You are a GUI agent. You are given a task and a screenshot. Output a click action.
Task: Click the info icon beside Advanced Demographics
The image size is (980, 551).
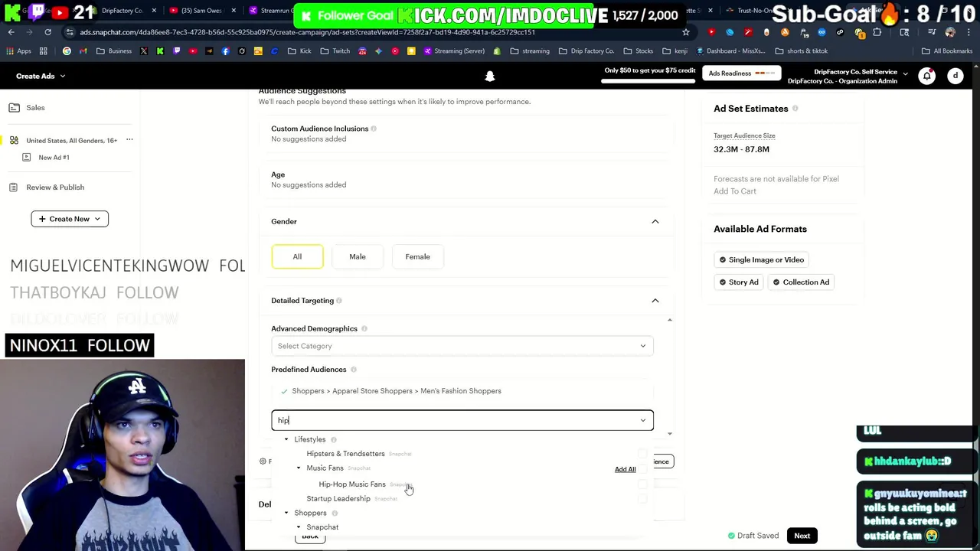(x=364, y=329)
